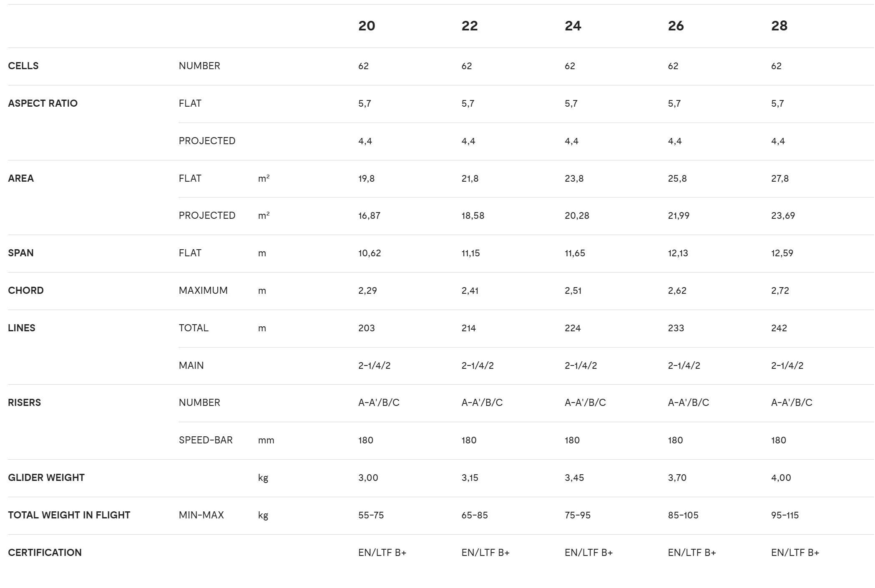This screenshot has width=875, height=588.
Task: Select the size 24 column header
Action: [x=573, y=26]
